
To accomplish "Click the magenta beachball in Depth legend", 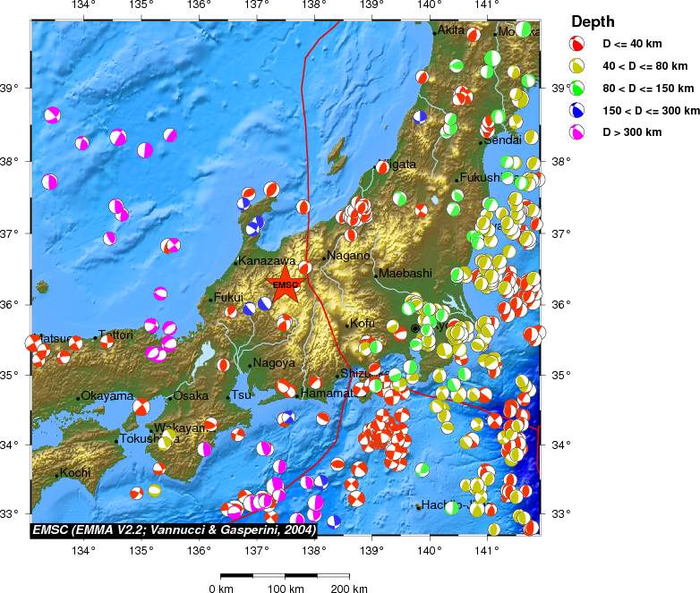I will point(576,132).
